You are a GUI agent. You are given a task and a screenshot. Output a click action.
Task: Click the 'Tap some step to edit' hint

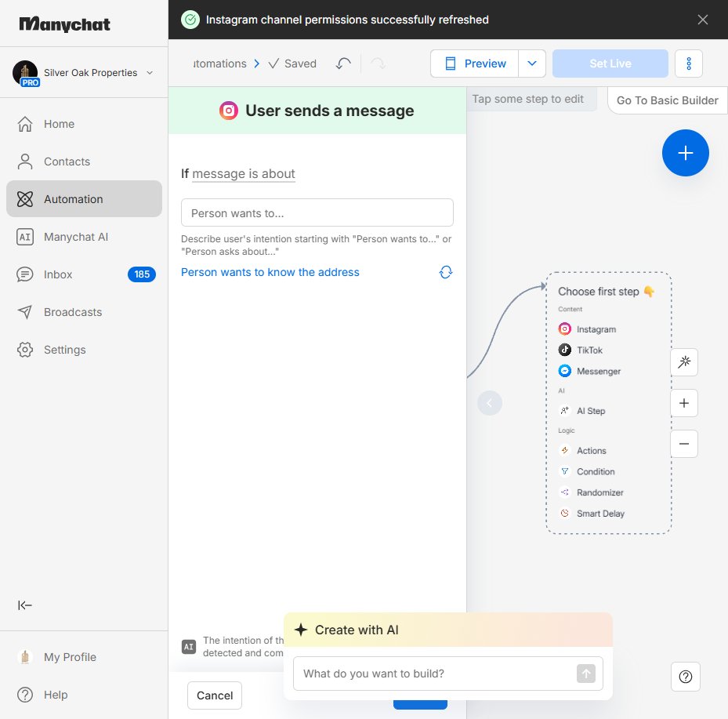pos(527,99)
